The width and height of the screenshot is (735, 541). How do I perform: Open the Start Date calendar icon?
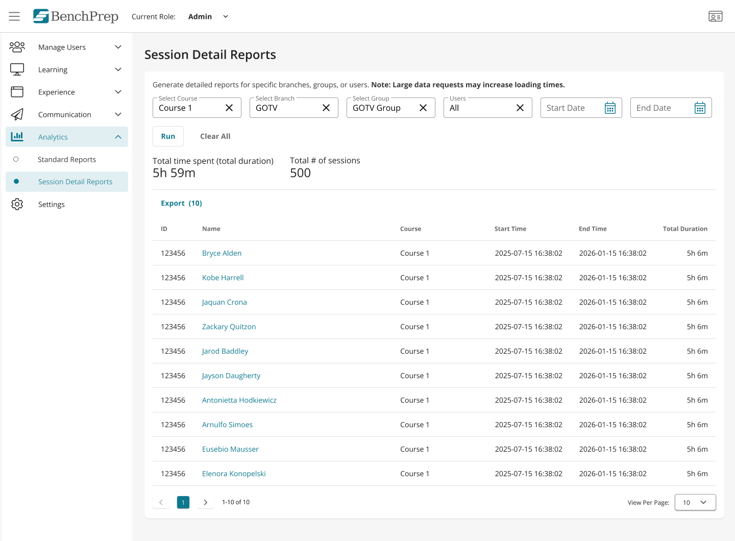(x=610, y=108)
